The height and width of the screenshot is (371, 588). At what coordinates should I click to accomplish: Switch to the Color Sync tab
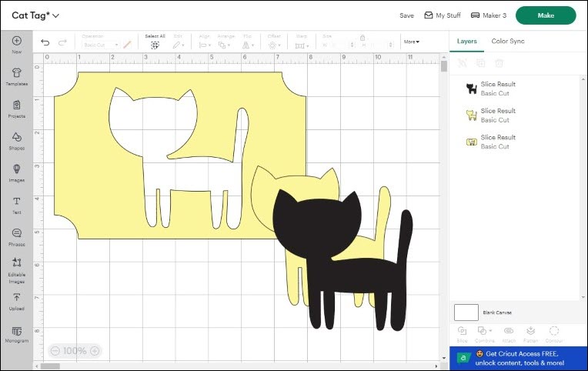(x=507, y=41)
